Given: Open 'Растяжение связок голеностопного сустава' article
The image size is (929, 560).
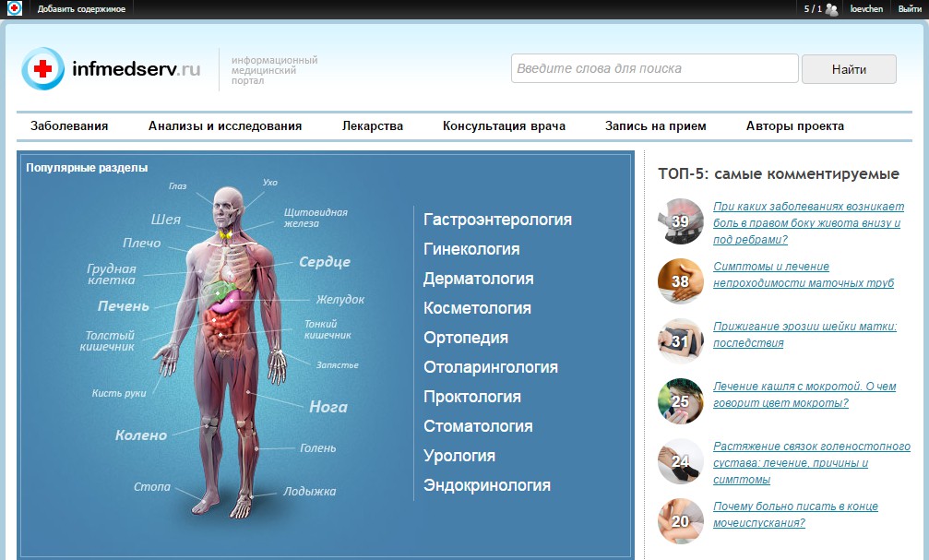Looking at the screenshot, I should click(x=812, y=463).
